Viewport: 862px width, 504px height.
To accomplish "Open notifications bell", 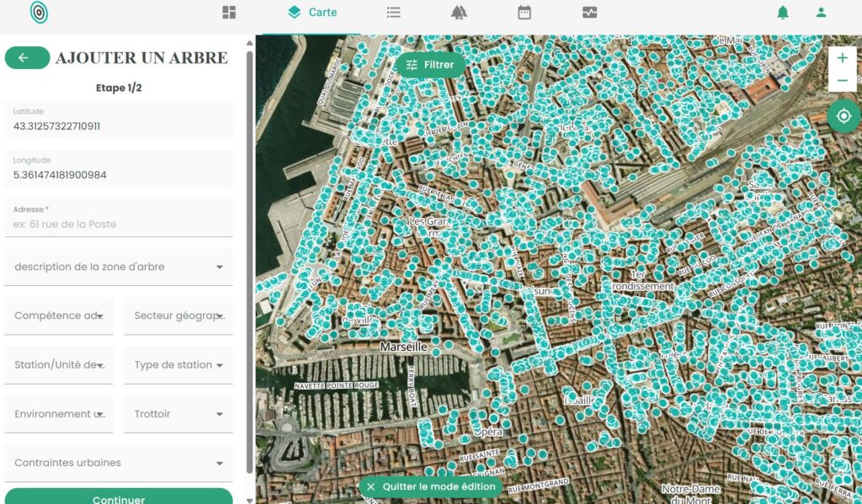I will (x=783, y=12).
